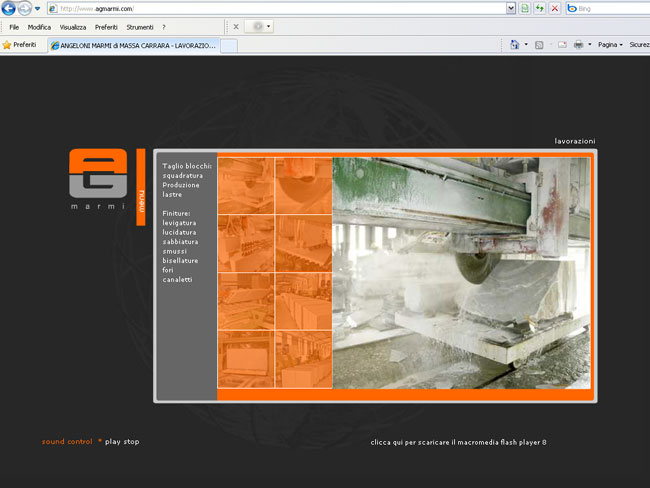Click the address bar showing agmarmi.com
The image size is (650, 488).
(x=277, y=8)
